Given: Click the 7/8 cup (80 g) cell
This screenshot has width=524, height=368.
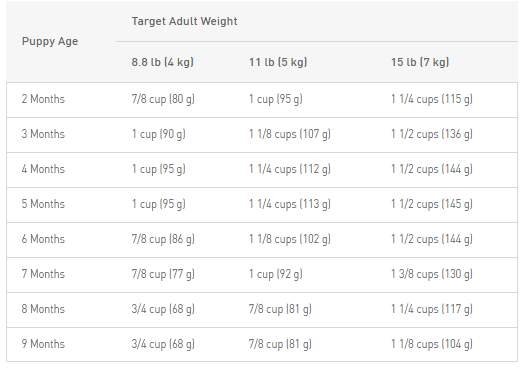Looking at the screenshot, I should click(163, 99).
